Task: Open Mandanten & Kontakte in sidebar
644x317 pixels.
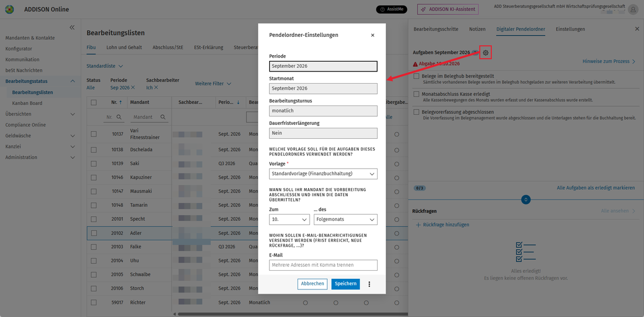Action: [x=30, y=38]
